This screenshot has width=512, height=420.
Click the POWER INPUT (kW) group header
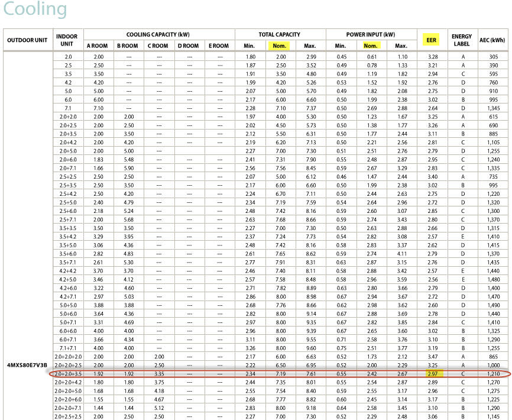[371, 35]
